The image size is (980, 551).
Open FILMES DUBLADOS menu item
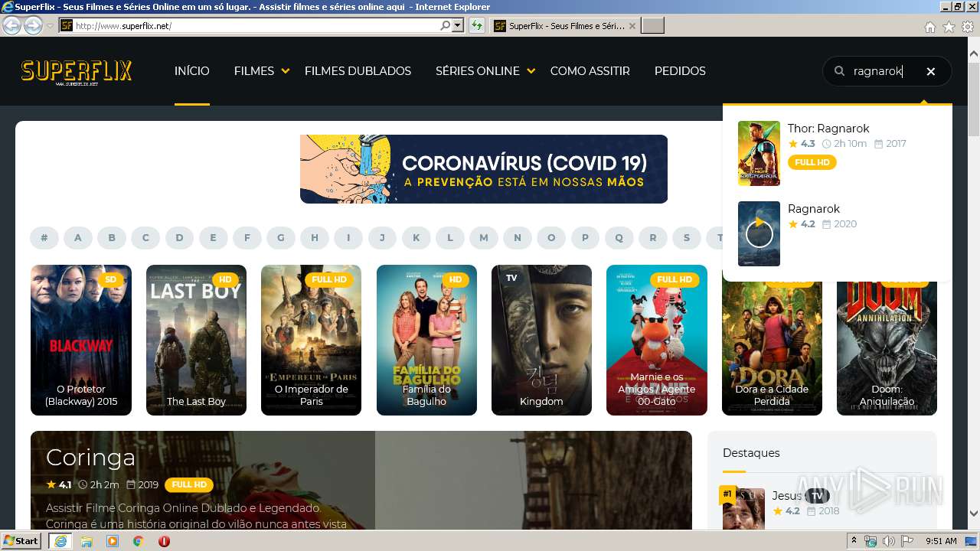coord(358,71)
